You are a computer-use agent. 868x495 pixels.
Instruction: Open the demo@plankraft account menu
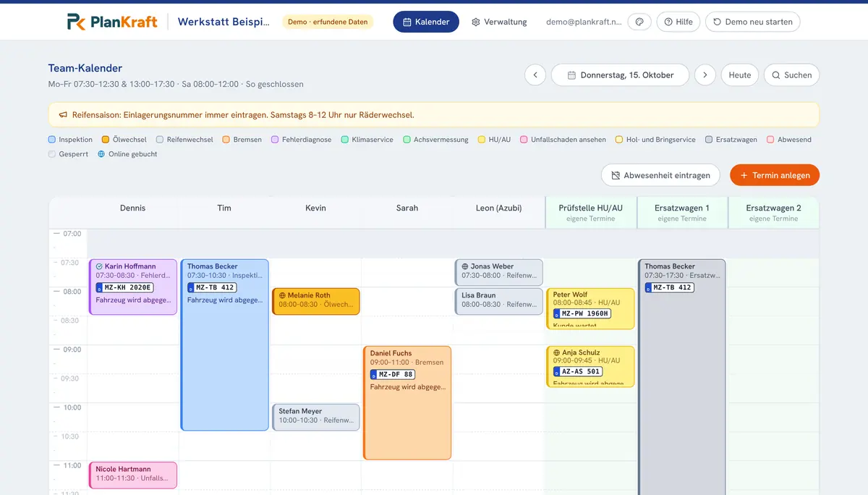584,22
